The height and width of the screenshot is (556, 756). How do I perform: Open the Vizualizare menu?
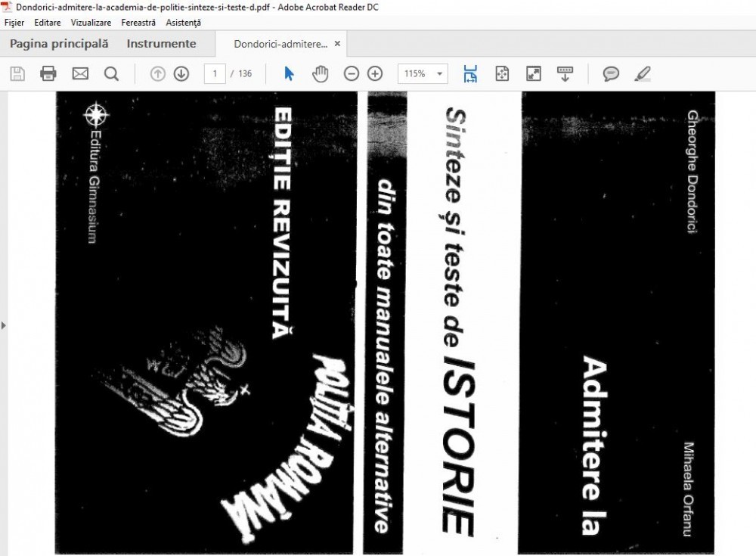pos(91,23)
